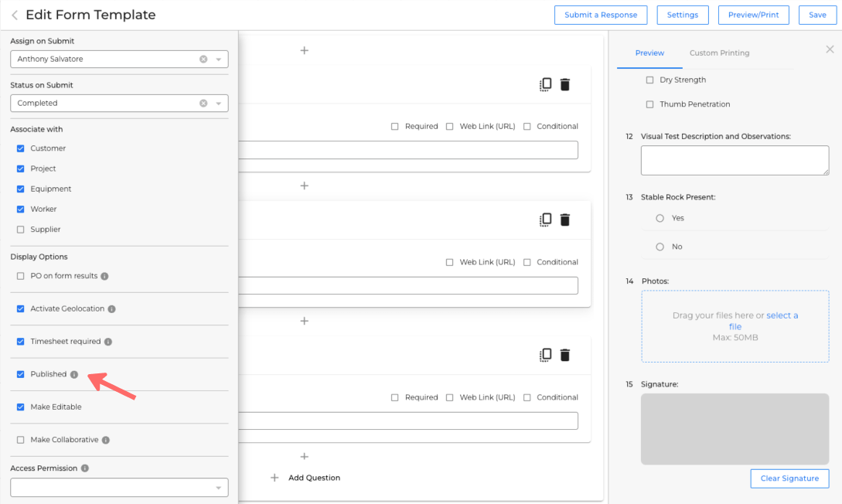Click the duplicate icon on the first question card
842x504 pixels.
coord(546,85)
